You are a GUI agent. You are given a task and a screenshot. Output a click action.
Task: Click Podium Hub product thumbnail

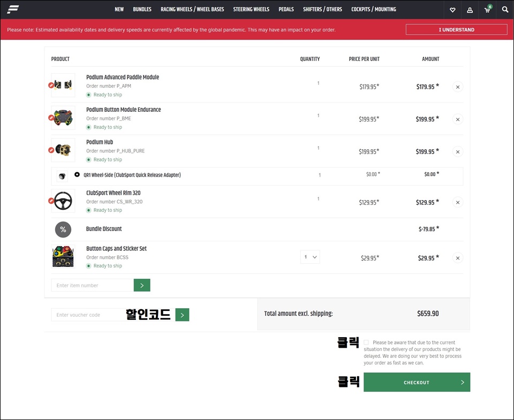pyautogui.click(x=63, y=150)
